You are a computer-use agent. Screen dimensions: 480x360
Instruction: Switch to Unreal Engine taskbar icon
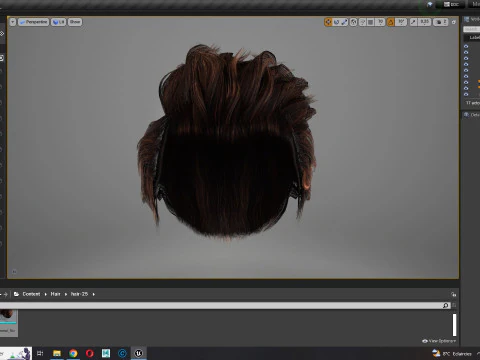click(x=139, y=353)
